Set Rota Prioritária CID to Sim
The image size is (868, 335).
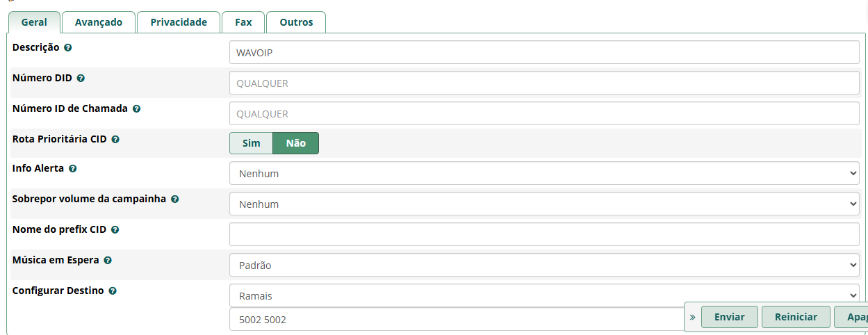(x=251, y=143)
